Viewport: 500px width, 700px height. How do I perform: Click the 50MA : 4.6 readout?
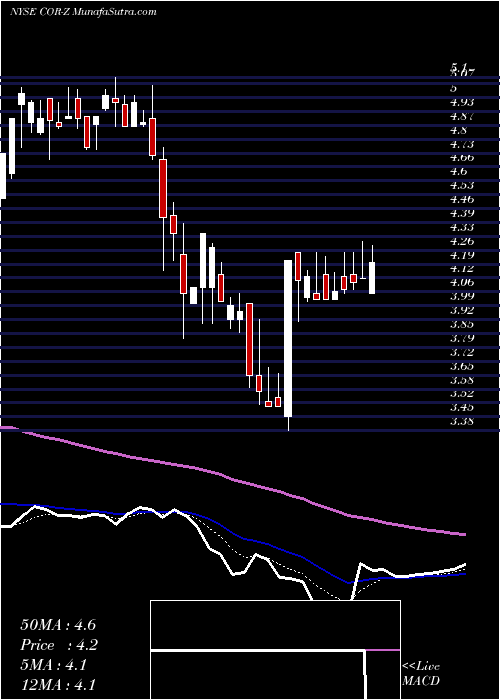click(58, 625)
